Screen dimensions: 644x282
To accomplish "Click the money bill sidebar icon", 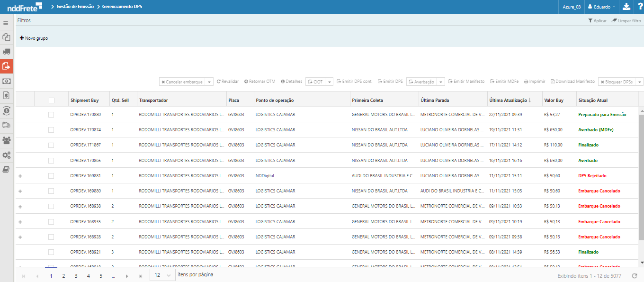I will pos(6,81).
